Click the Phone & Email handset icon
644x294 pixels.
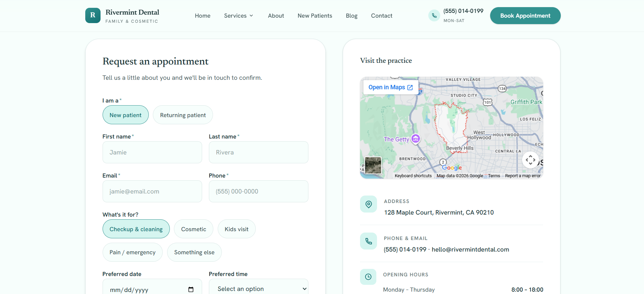(x=369, y=241)
